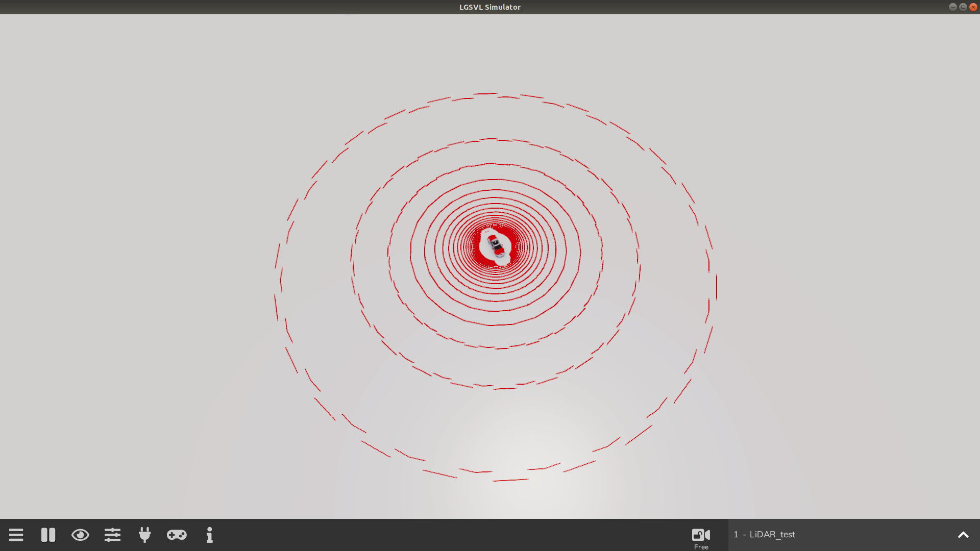Open the simulator info panel
Viewport: 980px width, 551px height.
tap(209, 535)
